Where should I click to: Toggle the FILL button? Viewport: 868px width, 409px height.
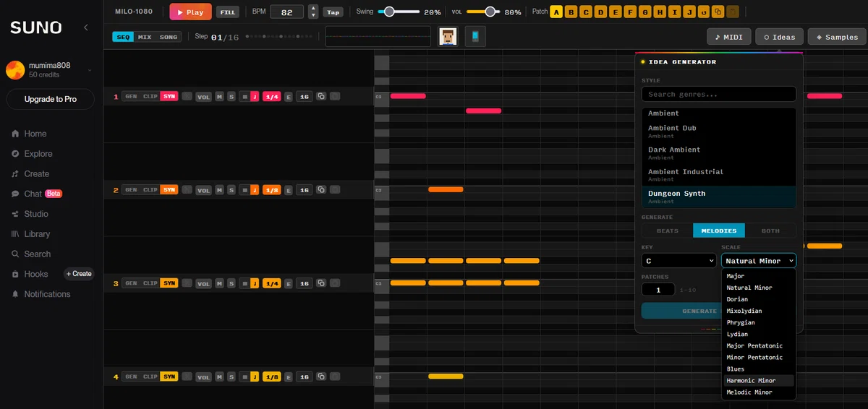[228, 12]
